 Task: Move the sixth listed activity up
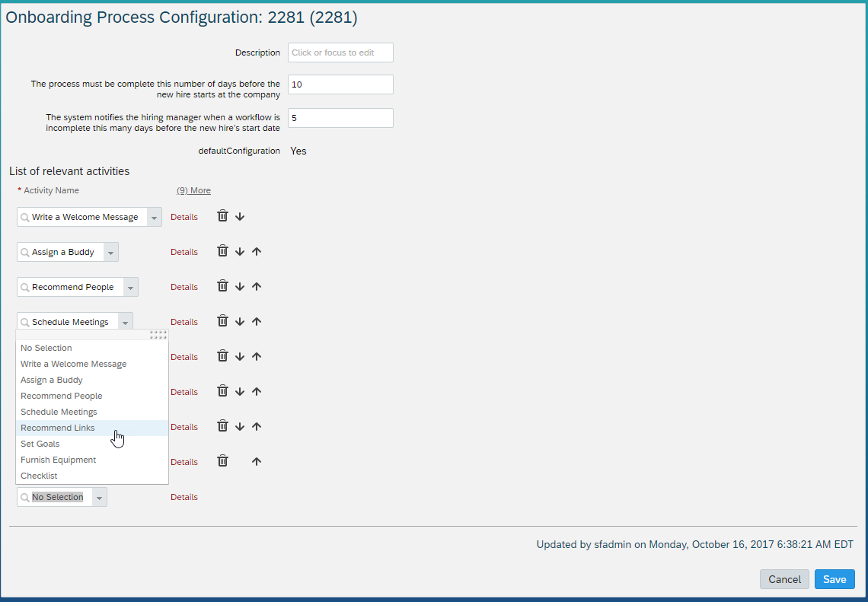(257, 392)
